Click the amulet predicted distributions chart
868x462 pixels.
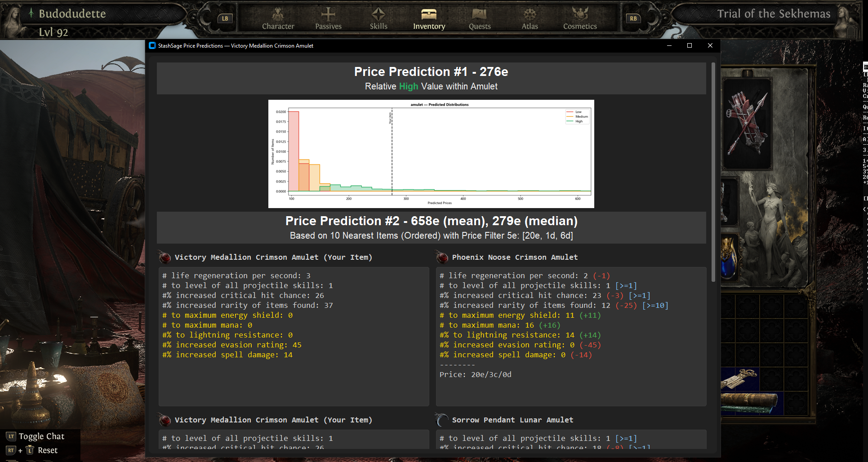431,154
